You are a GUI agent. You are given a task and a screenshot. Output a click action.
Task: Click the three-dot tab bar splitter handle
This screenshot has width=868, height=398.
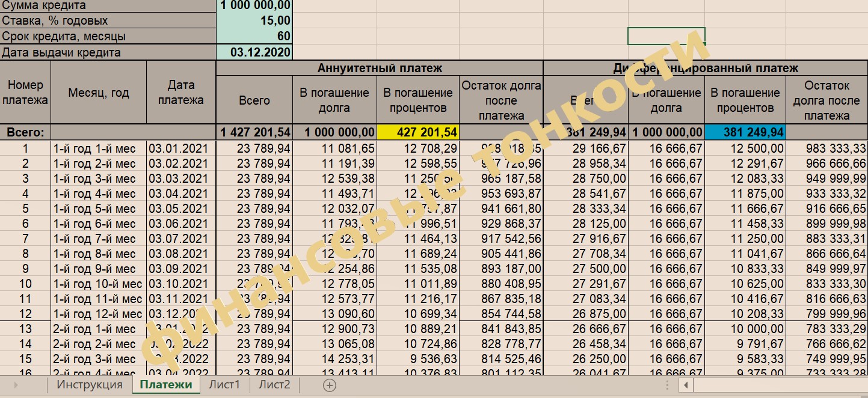pyautogui.click(x=667, y=385)
